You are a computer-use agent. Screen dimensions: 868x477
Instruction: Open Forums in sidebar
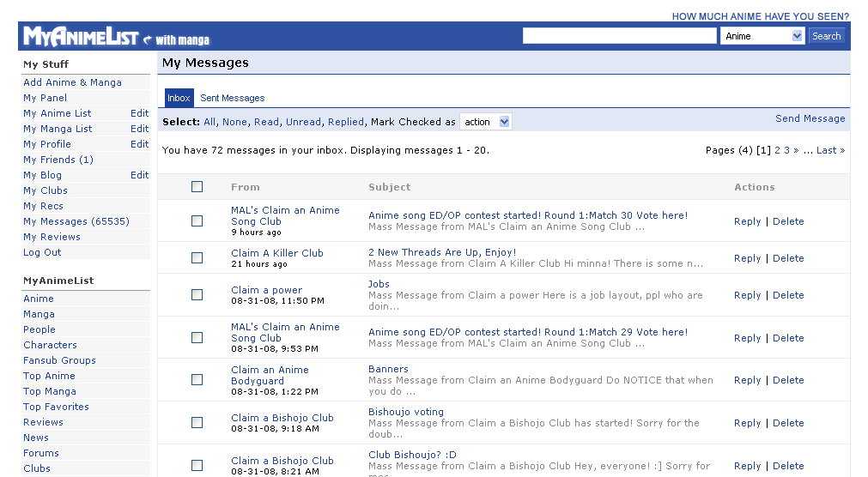[41, 454]
